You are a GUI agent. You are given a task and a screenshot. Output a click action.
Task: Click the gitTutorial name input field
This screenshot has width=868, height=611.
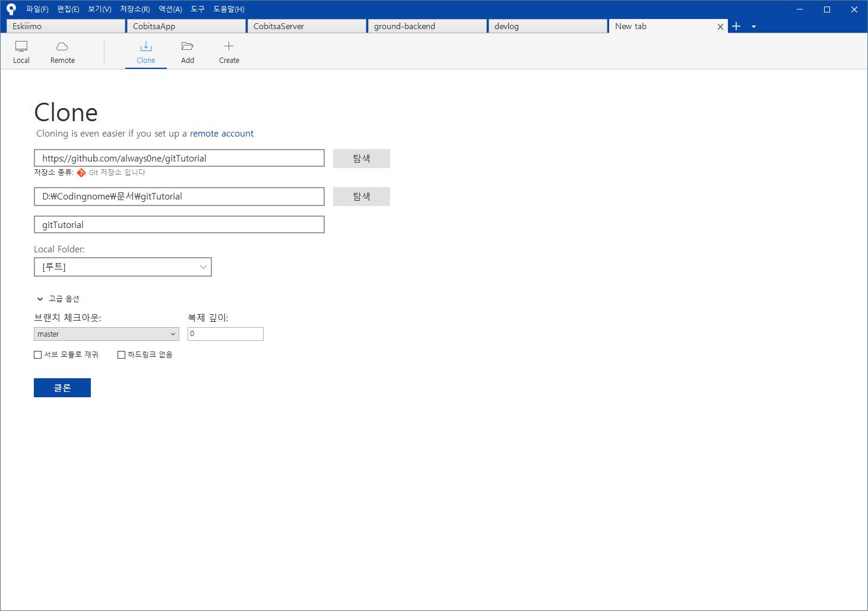click(179, 224)
